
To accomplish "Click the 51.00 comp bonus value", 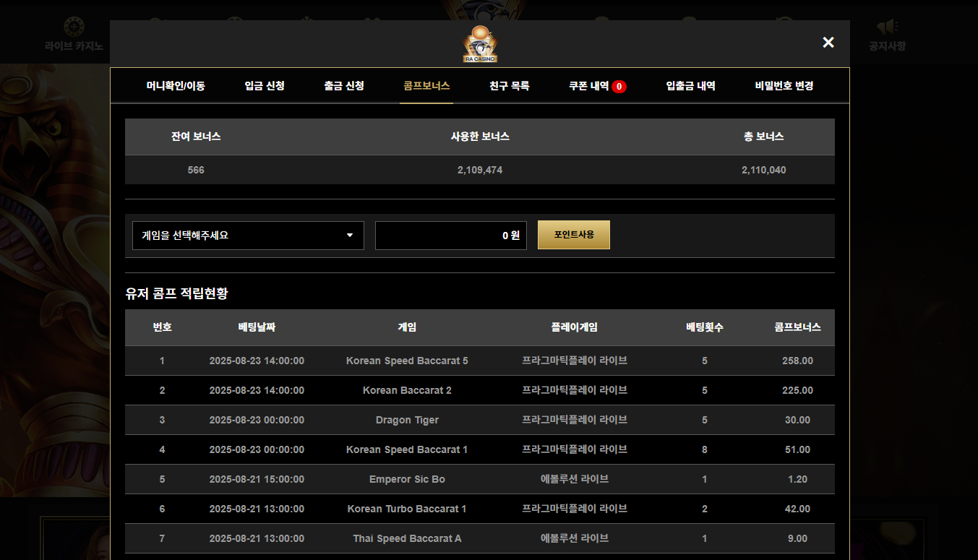I will (x=798, y=449).
